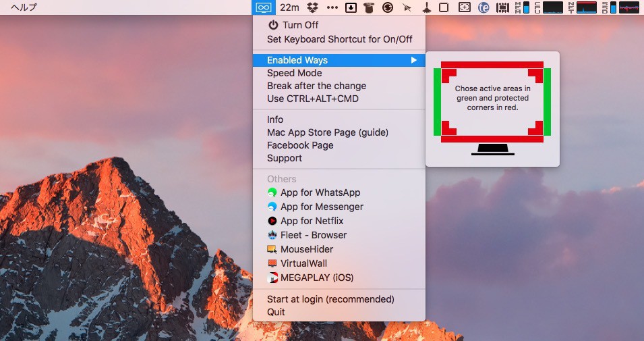Screen dimensions: 644x341
Task: Open the ヘルプ menu in menu bar
Action: [x=24, y=7]
